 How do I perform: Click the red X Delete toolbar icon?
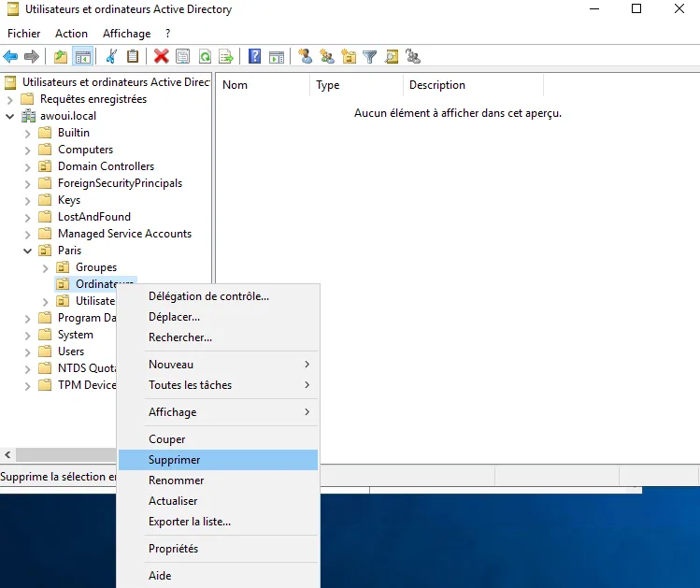coord(161,57)
